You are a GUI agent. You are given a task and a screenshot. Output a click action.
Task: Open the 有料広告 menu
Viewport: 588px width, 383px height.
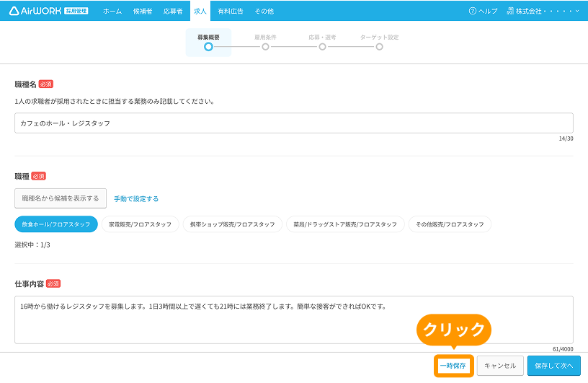231,12
